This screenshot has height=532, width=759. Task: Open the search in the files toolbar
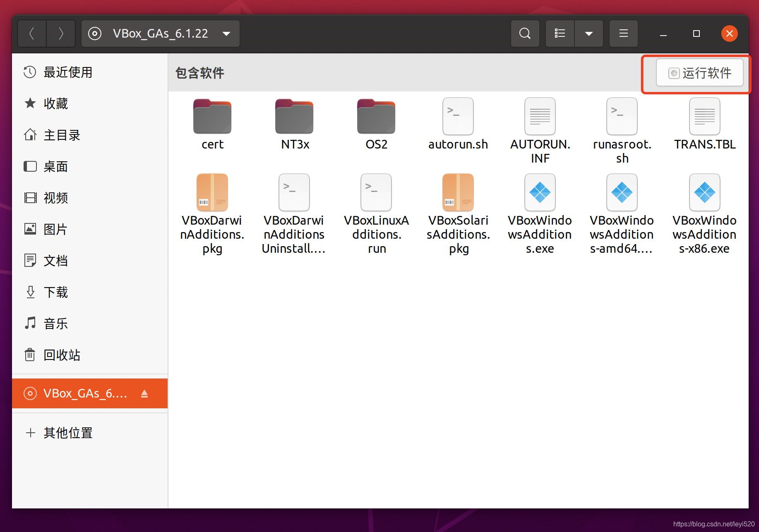click(x=525, y=34)
